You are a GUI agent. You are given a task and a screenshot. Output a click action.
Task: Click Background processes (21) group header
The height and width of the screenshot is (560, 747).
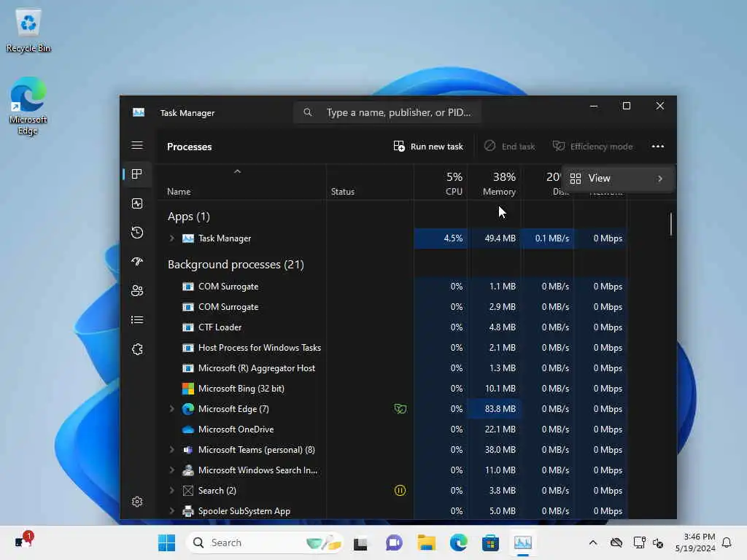point(236,264)
